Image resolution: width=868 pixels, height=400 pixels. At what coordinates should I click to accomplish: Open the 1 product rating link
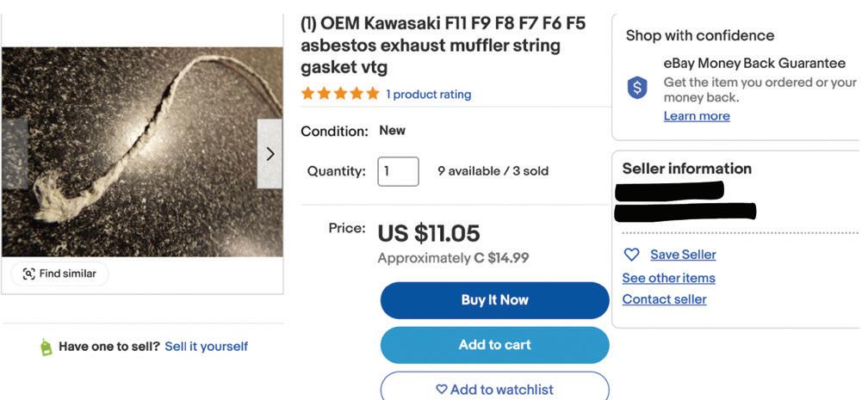pyautogui.click(x=428, y=95)
